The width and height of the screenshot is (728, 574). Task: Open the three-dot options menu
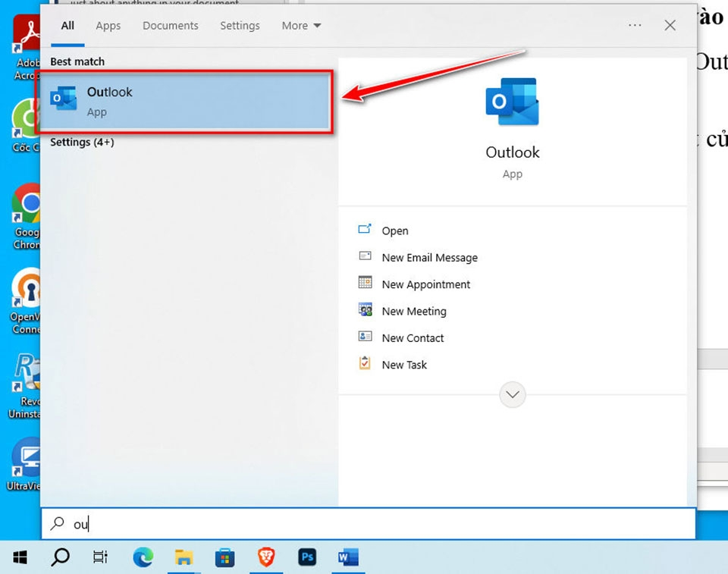click(x=635, y=26)
